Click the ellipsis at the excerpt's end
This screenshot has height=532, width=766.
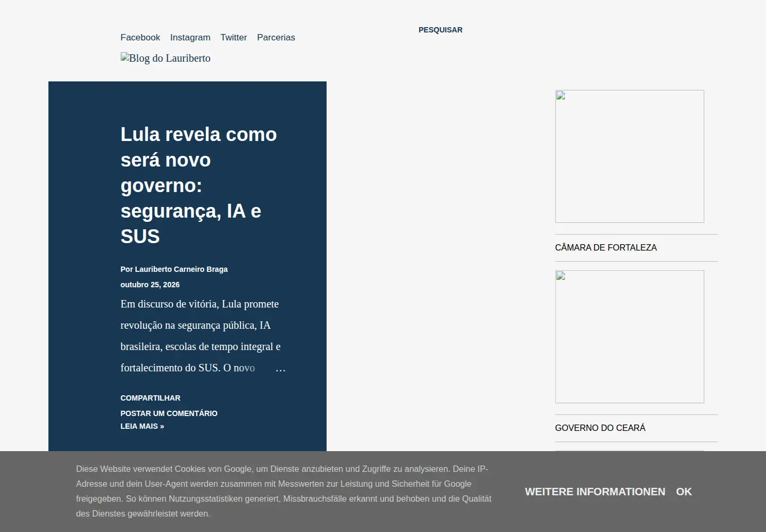click(x=280, y=368)
